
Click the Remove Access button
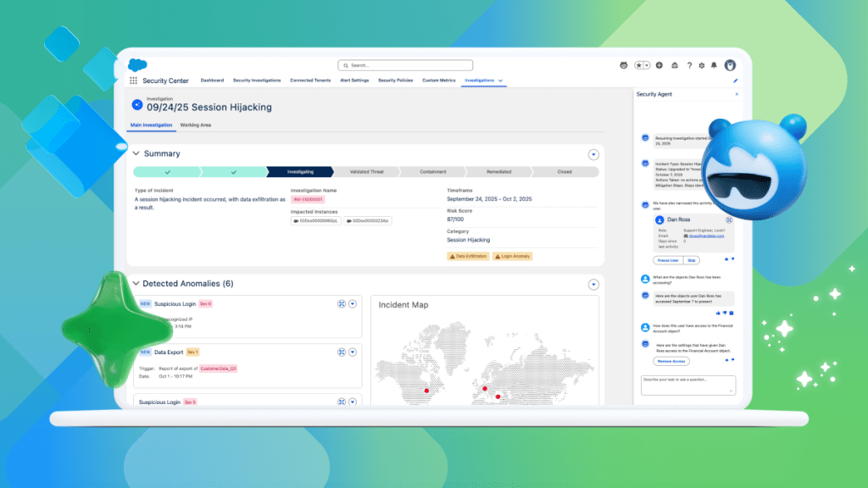point(671,360)
